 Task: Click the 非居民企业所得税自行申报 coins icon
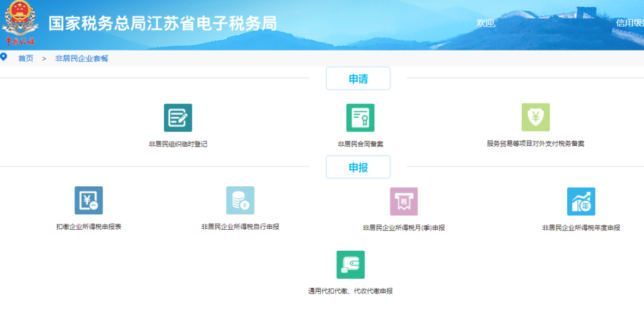(240, 201)
